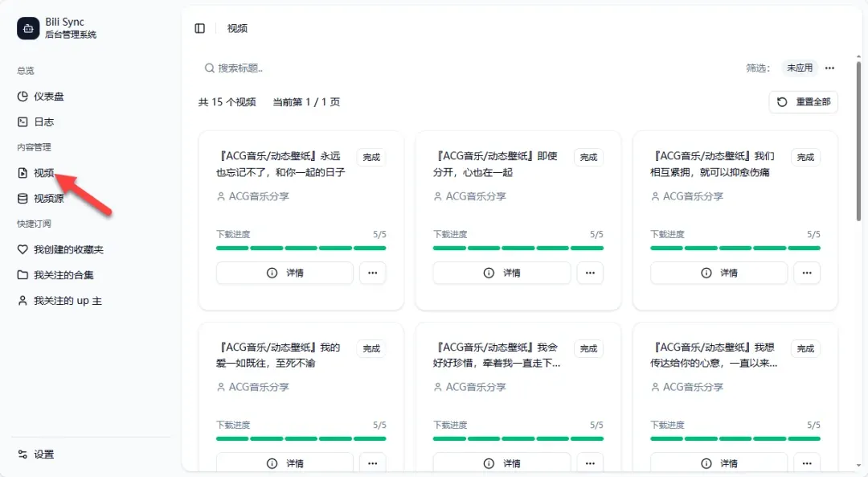The width and height of the screenshot is (868, 477).
Task: Click the 重置全部 button
Action: (803, 102)
